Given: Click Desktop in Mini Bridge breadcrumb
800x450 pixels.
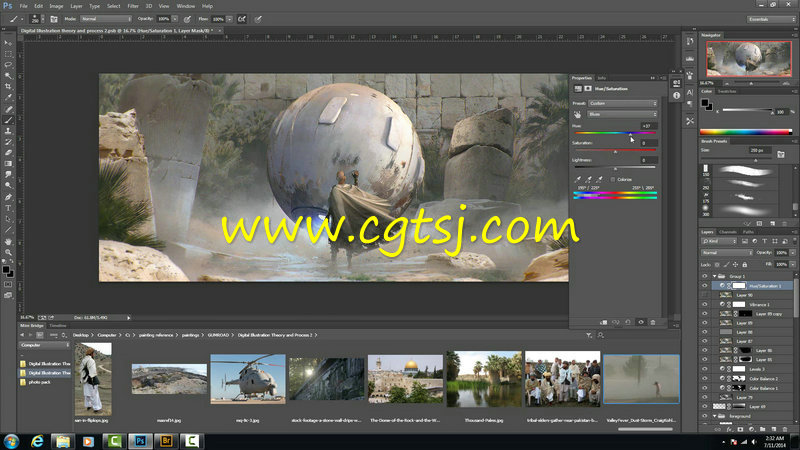Looking at the screenshot, I should (81, 335).
